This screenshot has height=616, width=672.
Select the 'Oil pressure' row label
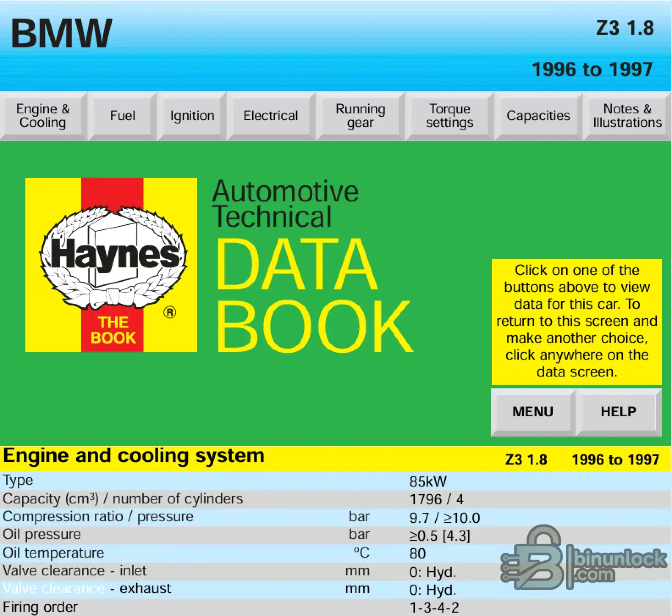click(42, 534)
